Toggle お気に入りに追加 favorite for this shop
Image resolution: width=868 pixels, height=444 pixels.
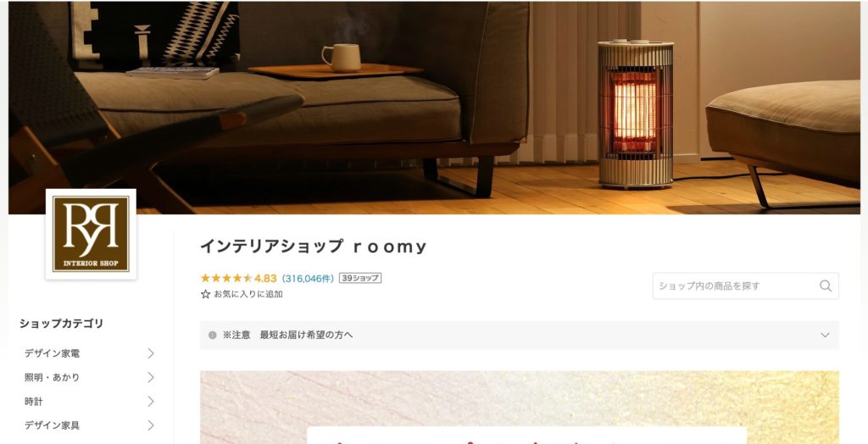tap(242, 295)
